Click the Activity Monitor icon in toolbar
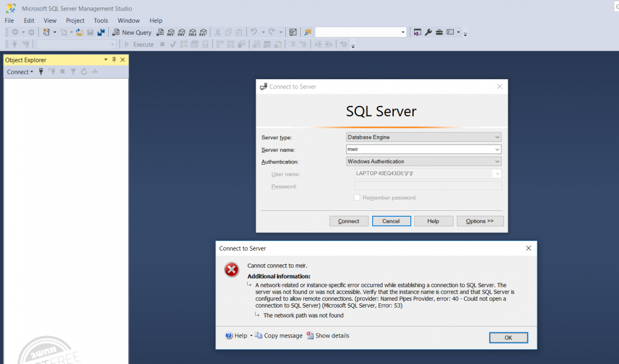Screen dimensions: 619x364 (x=293, y=32)
